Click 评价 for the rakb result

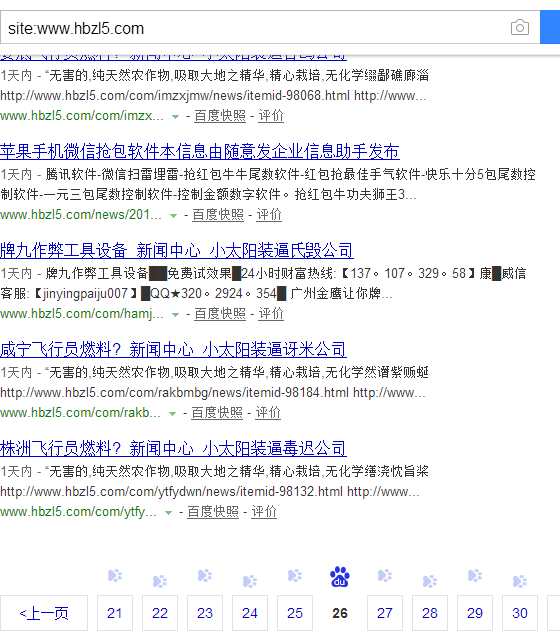[x=268, y=413]
